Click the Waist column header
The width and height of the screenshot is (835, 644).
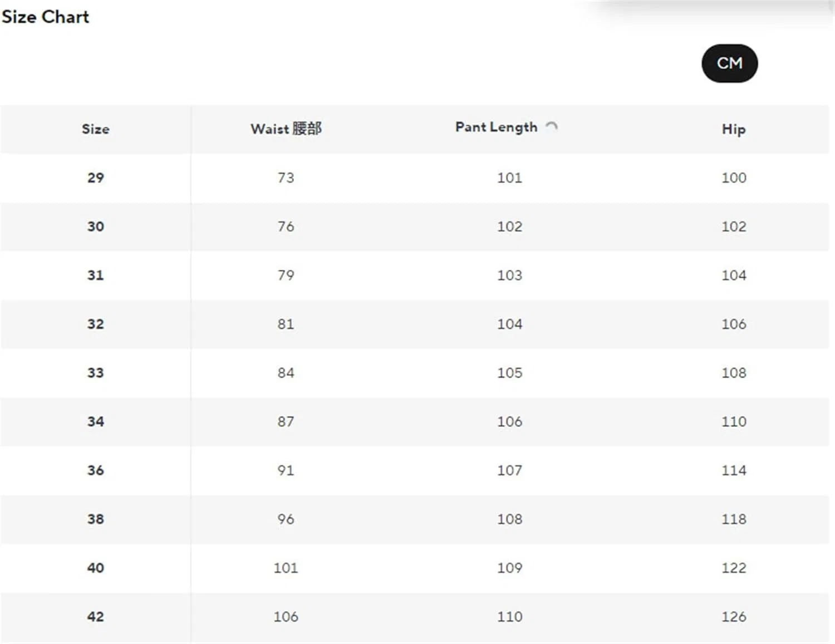click(286, 129)
